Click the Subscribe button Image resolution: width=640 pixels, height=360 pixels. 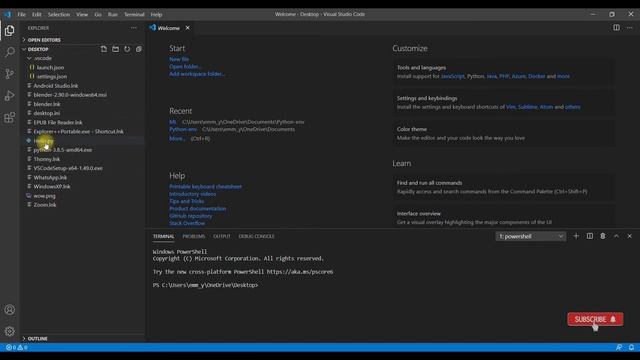click(595, 319)
